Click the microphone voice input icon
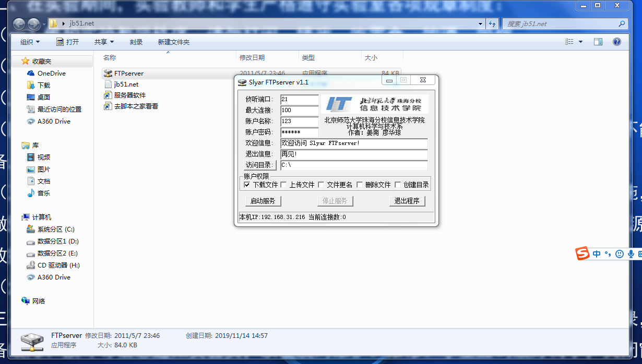Screen dimensions: 642x364 pos(631,254)
